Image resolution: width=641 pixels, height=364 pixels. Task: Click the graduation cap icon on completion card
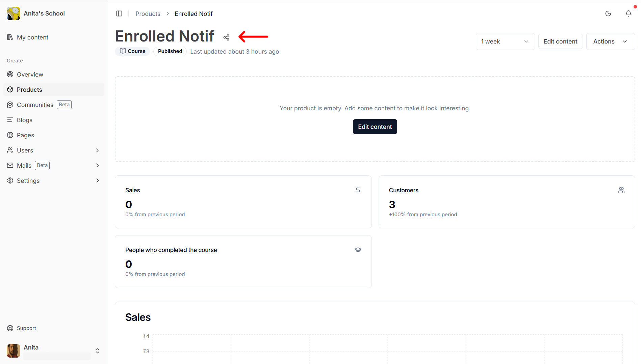[x=358, y=250]
